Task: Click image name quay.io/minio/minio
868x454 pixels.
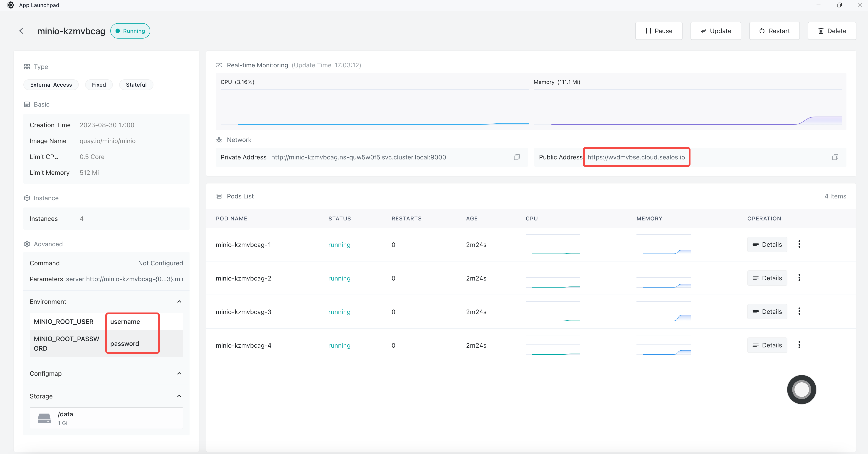Action: (108, 141)
